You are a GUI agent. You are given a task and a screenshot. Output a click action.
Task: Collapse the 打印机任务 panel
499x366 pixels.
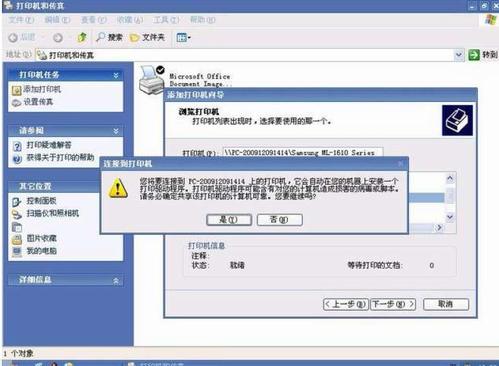116,75
